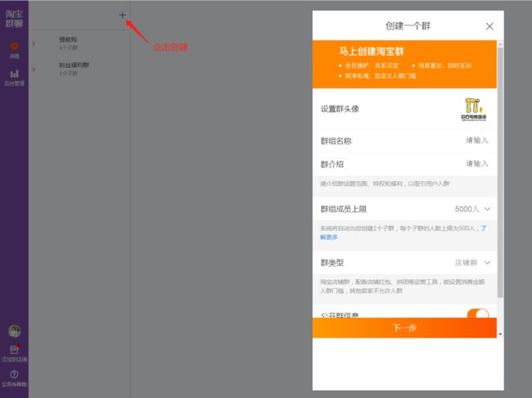This screenshot has width=532, height=398.
Task: Click the group avatar thumbnail beside 设置群头像
Action: (x=474, y=109)
